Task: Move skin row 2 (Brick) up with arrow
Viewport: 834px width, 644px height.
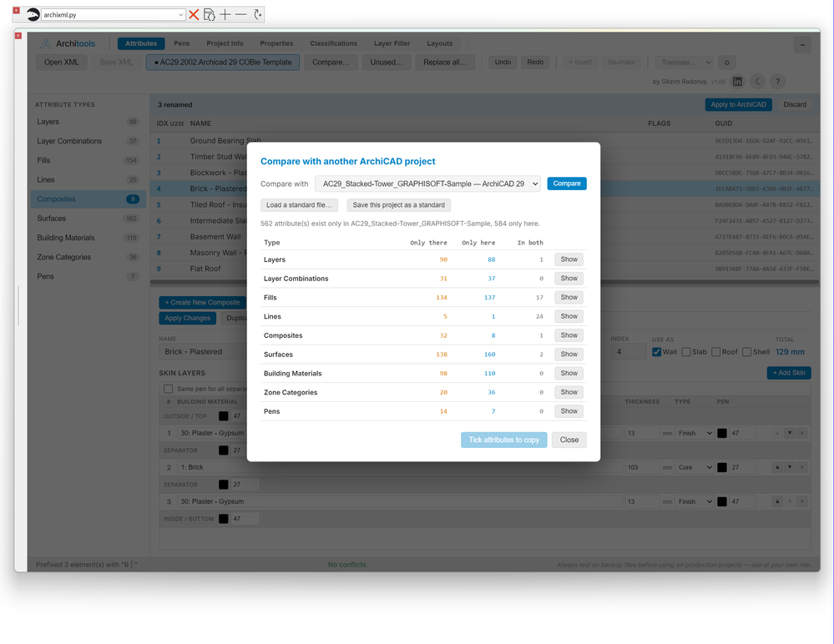Action: (x=777, y=467)
